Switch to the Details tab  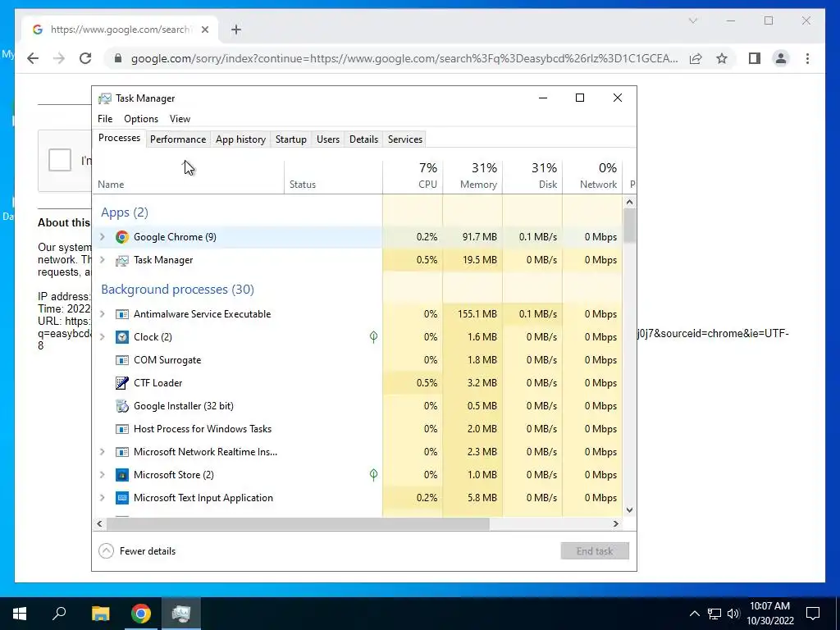(363, 139)
